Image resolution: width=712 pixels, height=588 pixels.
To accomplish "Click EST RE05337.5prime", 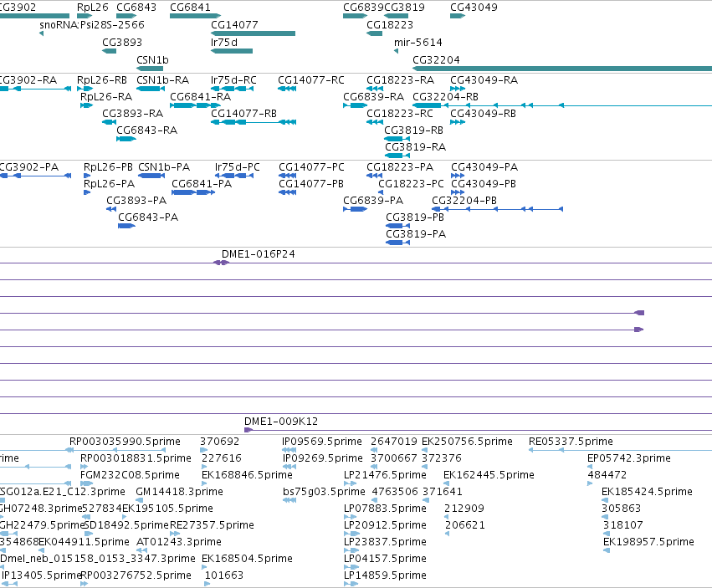I will (x=571, y=442).
